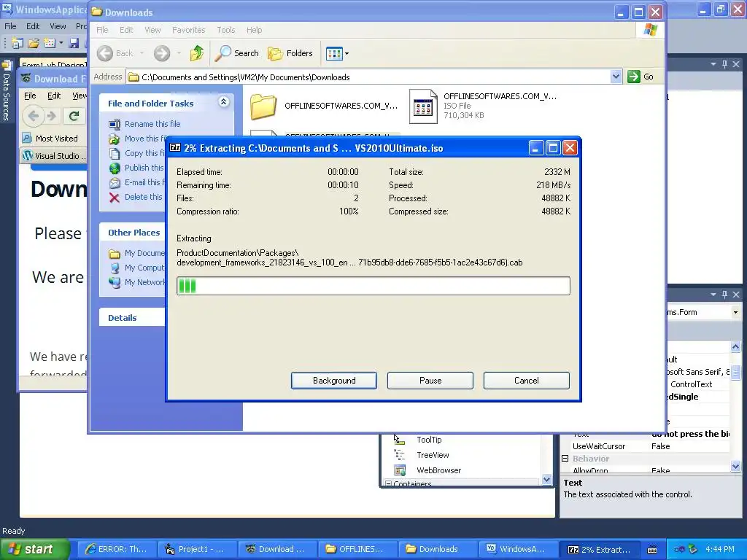Collapse the Containers toolbox group
Image resolution: width=747 pixels, height=560 pixels.
click(388, 484)
